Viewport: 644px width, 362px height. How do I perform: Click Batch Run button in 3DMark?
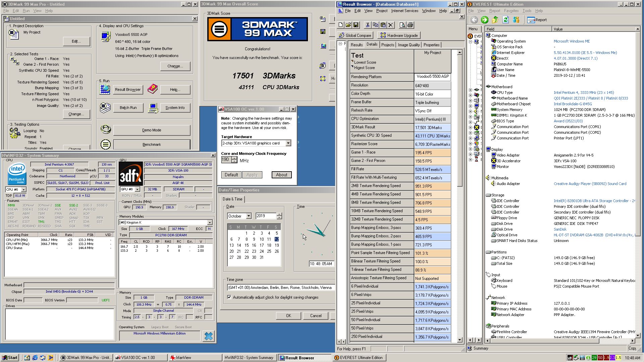click(128, 108)
